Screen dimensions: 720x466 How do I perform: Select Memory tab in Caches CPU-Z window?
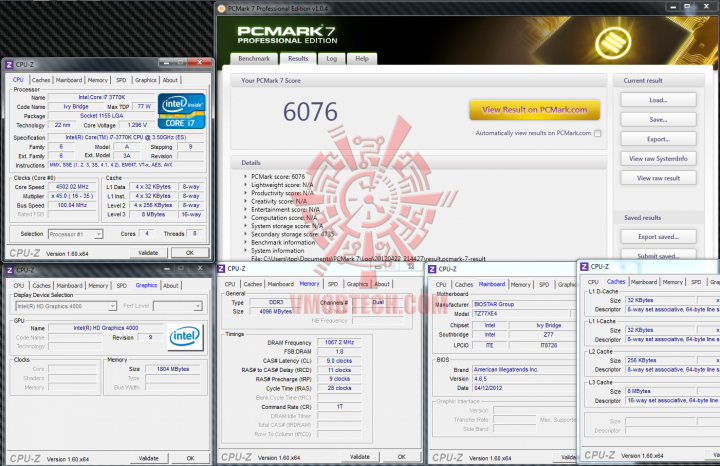[673, 282]
